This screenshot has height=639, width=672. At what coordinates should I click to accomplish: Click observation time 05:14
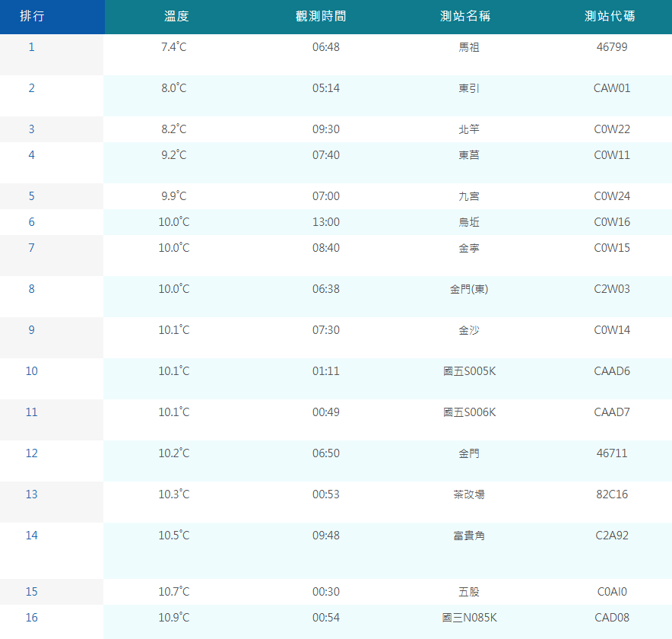click(326, 88)
